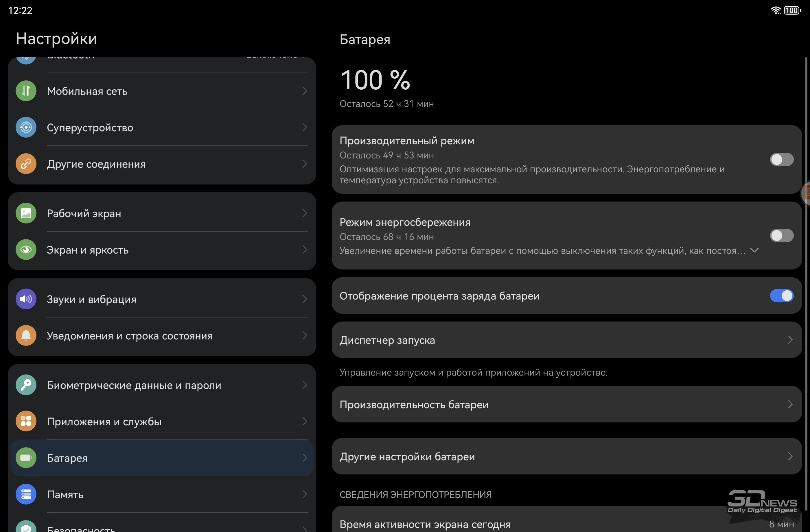Screen dimensions: 810x532
Task: Tap the battery 100 indicator in status bar
Action: (792, 10)
